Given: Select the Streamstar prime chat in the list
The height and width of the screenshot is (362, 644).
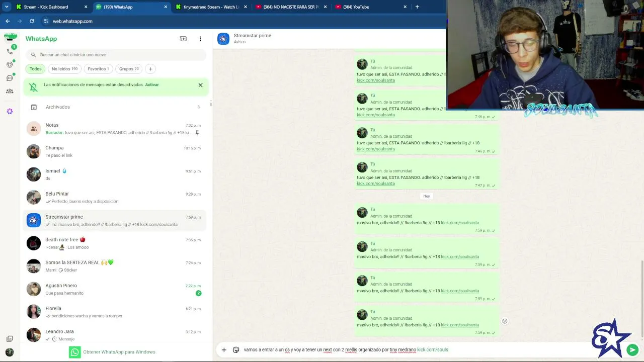Looking at the screenshot, I should pyautogui.click(x=115, y=220).
